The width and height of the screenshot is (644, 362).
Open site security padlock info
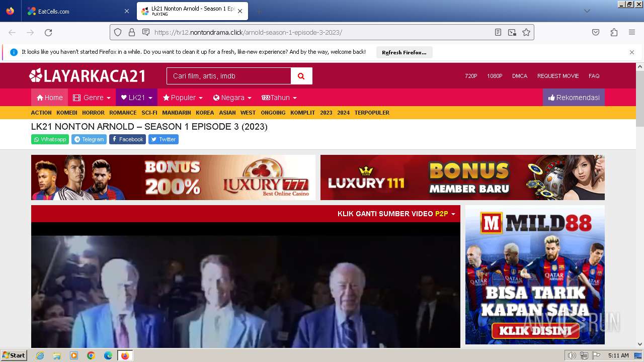click(132, 32)
